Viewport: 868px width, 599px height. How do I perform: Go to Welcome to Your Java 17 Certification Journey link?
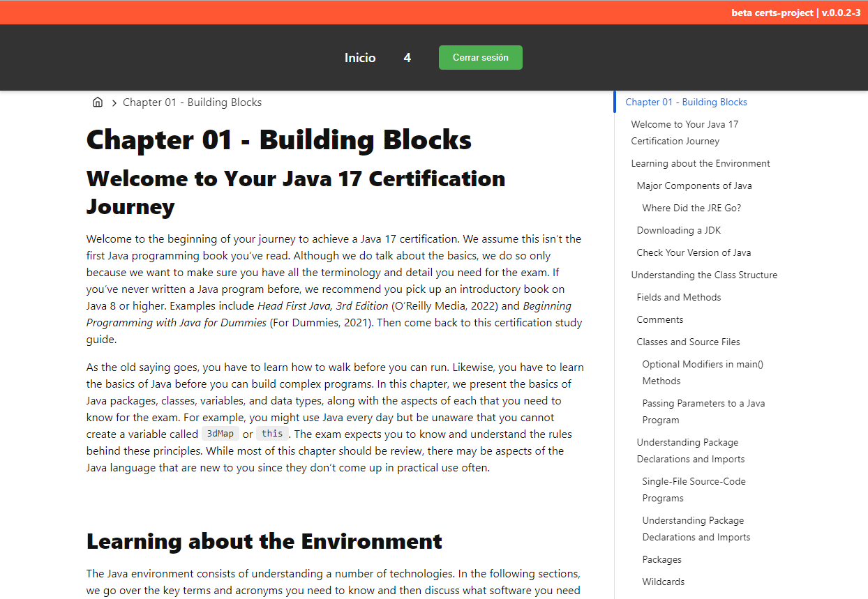click(684, 132)
